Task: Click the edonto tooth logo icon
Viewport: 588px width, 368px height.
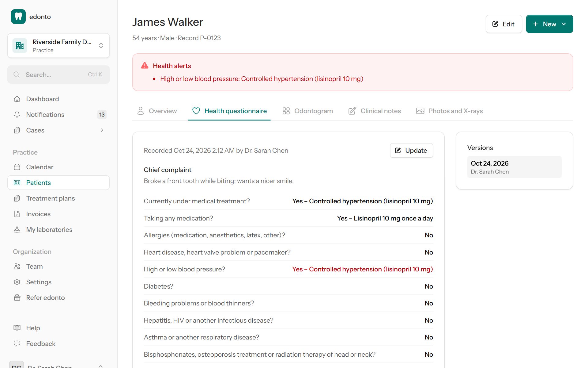Action: tap(18, 17)
